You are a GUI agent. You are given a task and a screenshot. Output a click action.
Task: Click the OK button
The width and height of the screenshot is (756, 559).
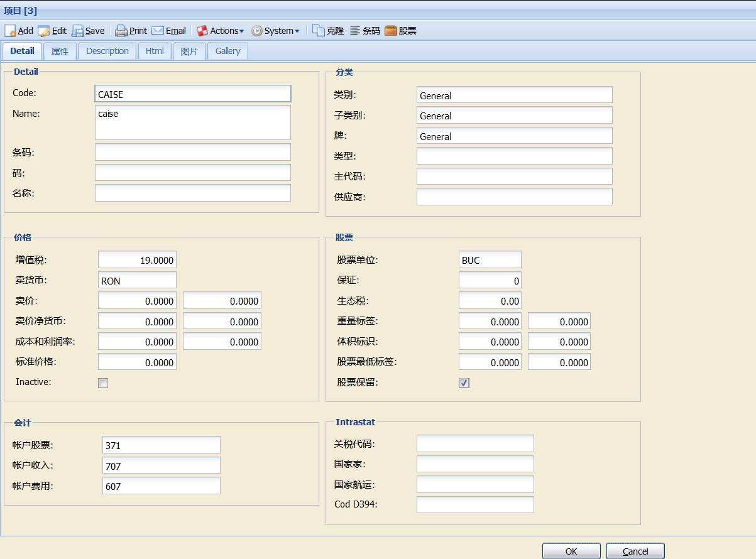click(x=571, y=551)
